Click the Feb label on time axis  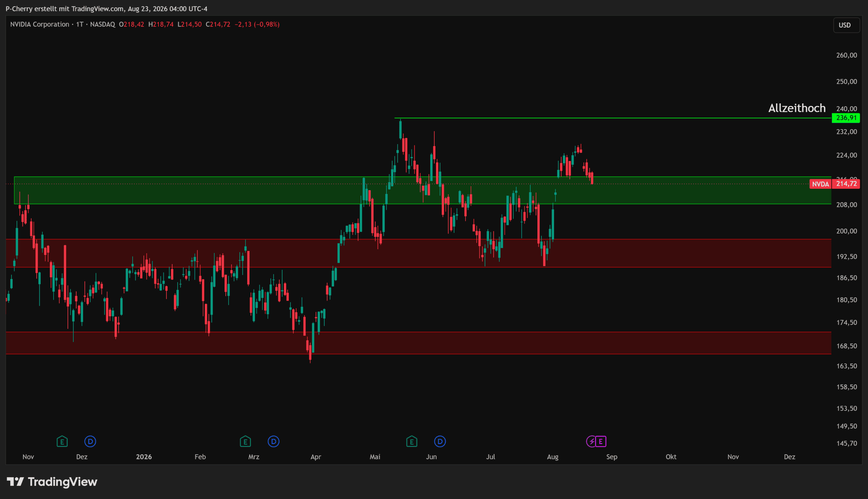[x=200, y=457]
